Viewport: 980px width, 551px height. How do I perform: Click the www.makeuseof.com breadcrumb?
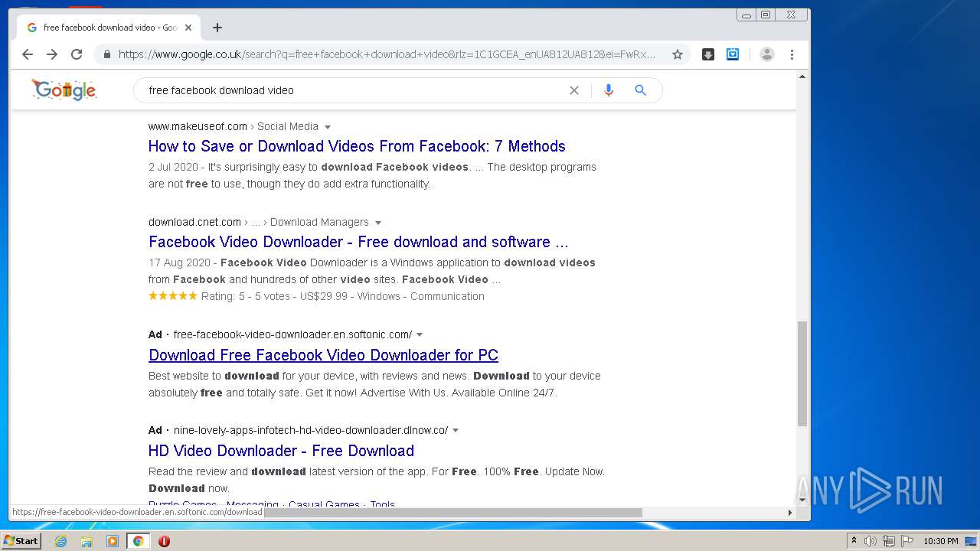click(198, 126)
